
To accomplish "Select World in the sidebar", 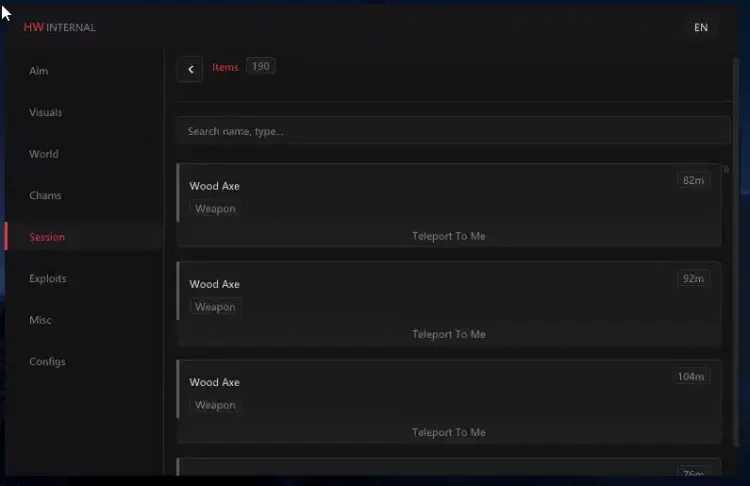I will coord(44,154).
